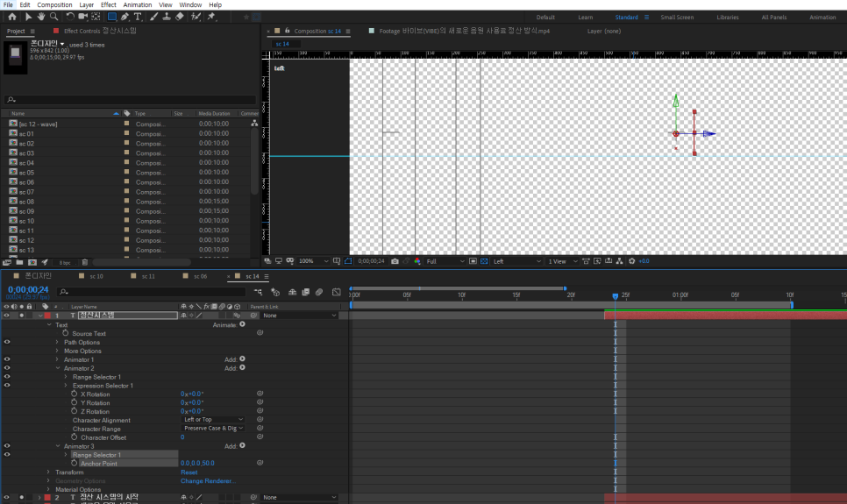Expand the Animator 1 group
Viewport: 847px width, 504px height.
[58, 359]
